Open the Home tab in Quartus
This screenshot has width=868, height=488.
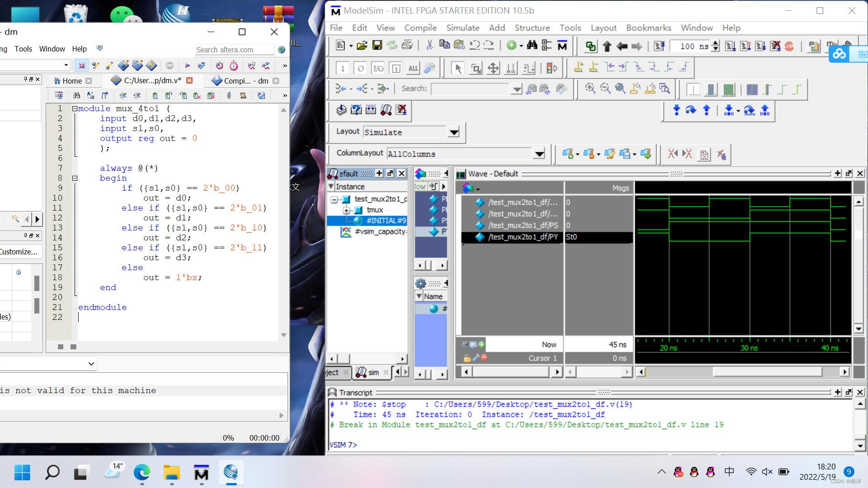click(71, 81)
